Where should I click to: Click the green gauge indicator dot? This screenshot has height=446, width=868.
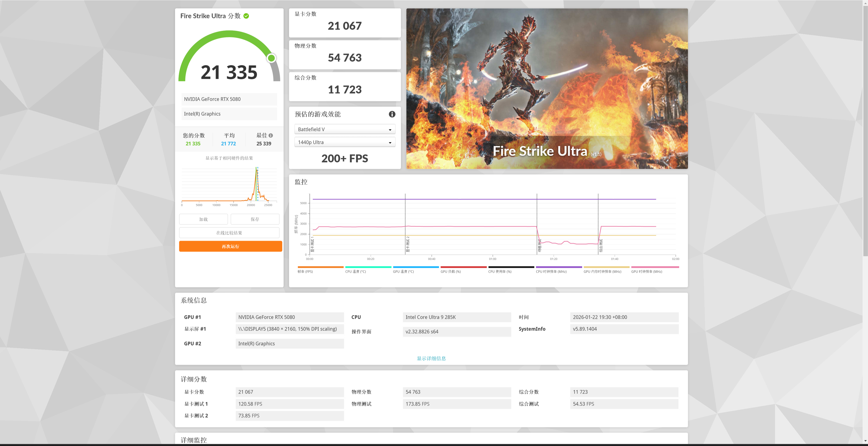[271, 58]
